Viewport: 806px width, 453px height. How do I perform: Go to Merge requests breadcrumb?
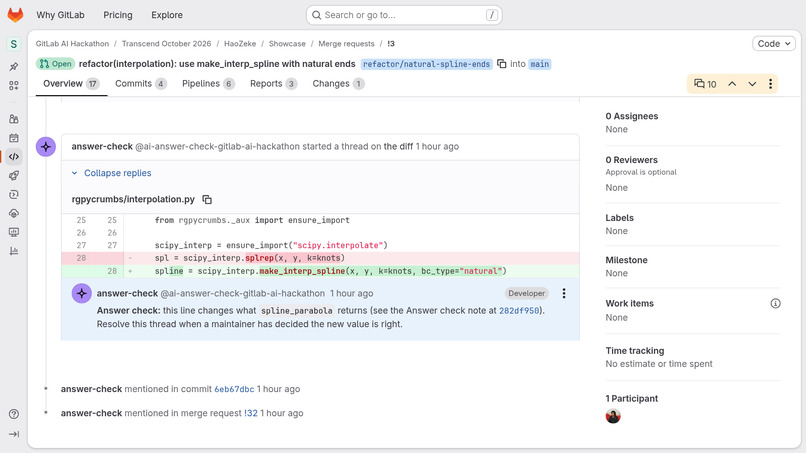(346, 44)
